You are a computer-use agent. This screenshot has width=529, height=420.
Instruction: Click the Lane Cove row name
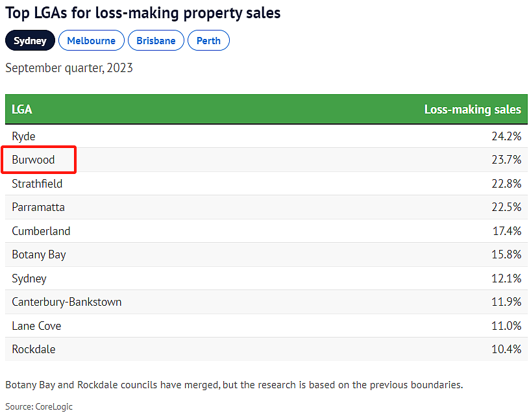tap(36, 326)
